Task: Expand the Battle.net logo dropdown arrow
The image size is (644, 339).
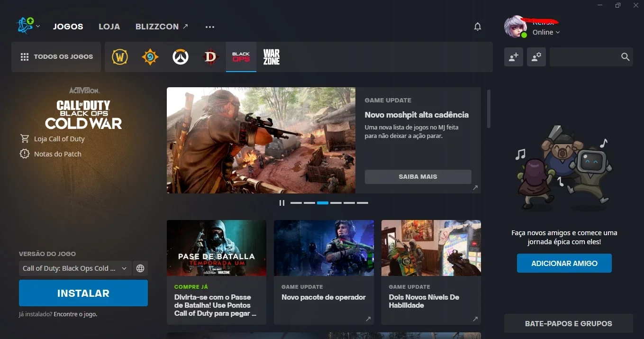Action: [x=38, y=27]
